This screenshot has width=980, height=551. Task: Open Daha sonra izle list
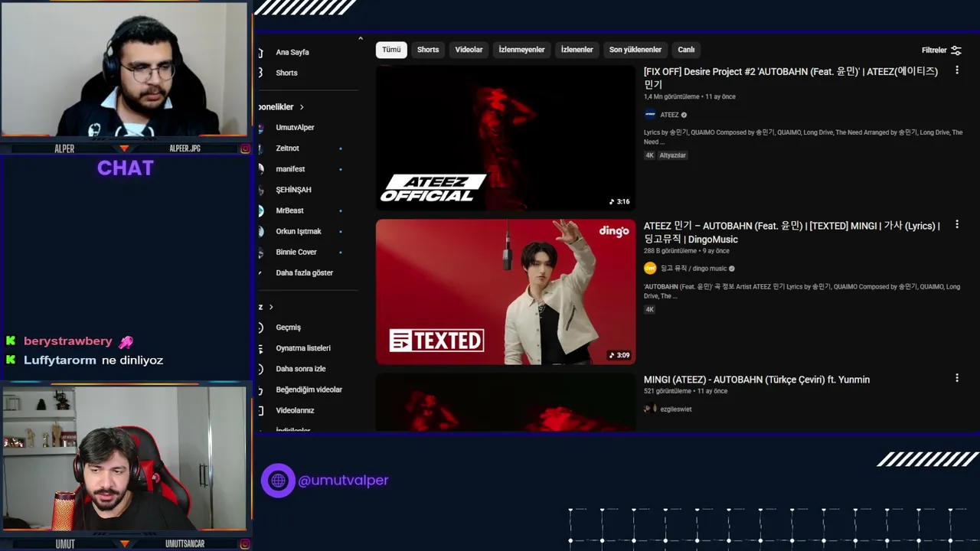301,369
